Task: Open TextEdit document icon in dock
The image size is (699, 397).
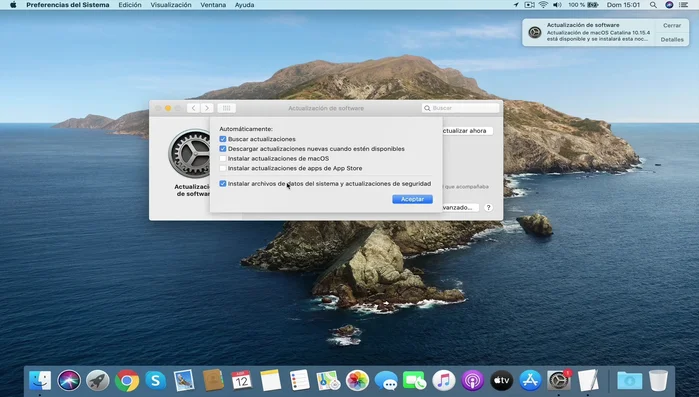Action: click(x=588, y=381)
